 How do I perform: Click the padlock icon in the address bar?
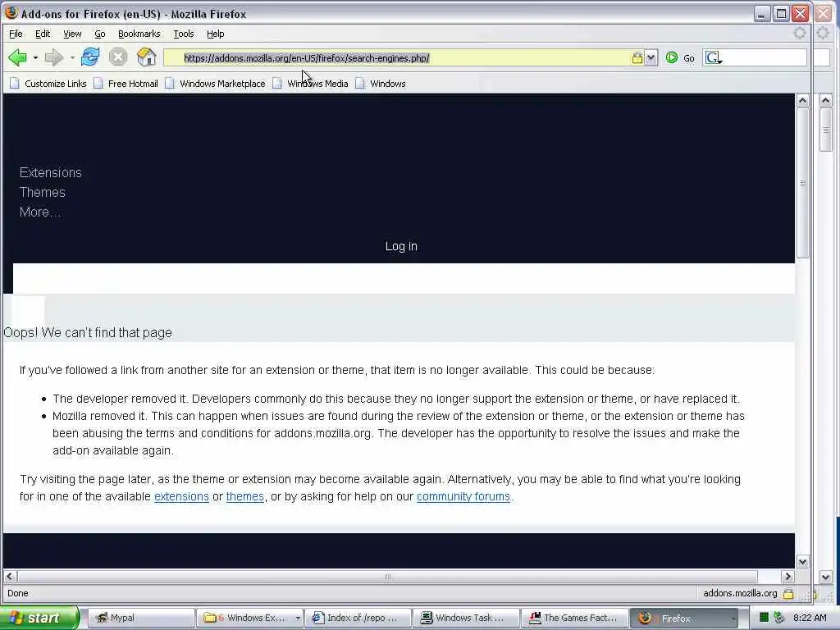637,58
